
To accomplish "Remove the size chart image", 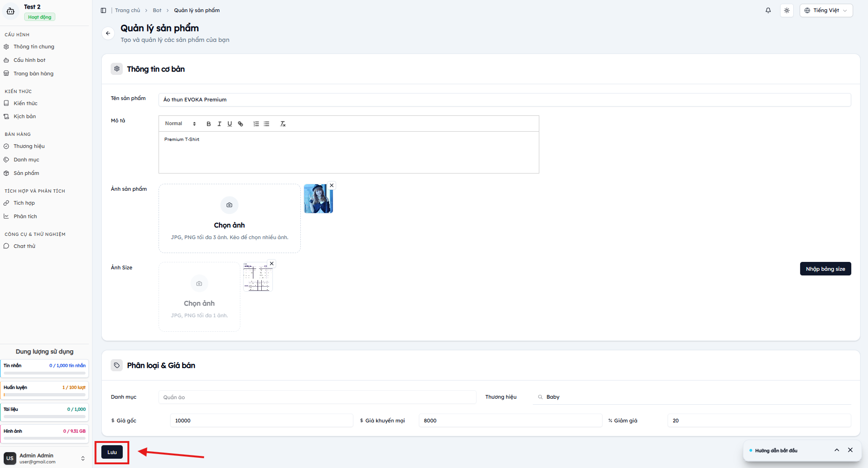I will [x=272, y=263].
